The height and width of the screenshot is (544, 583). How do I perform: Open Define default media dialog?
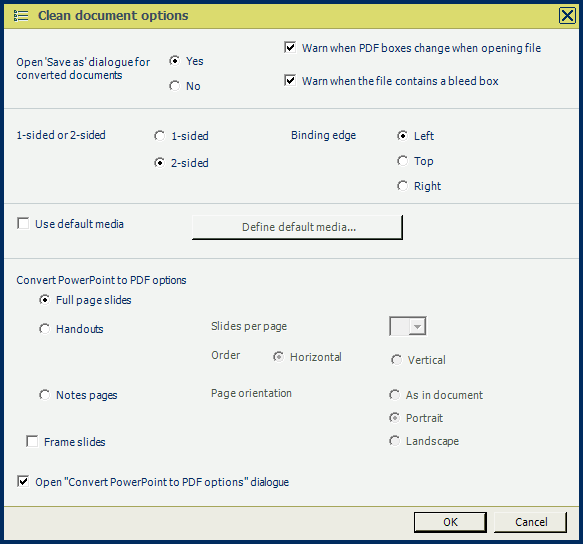(297, 227)
